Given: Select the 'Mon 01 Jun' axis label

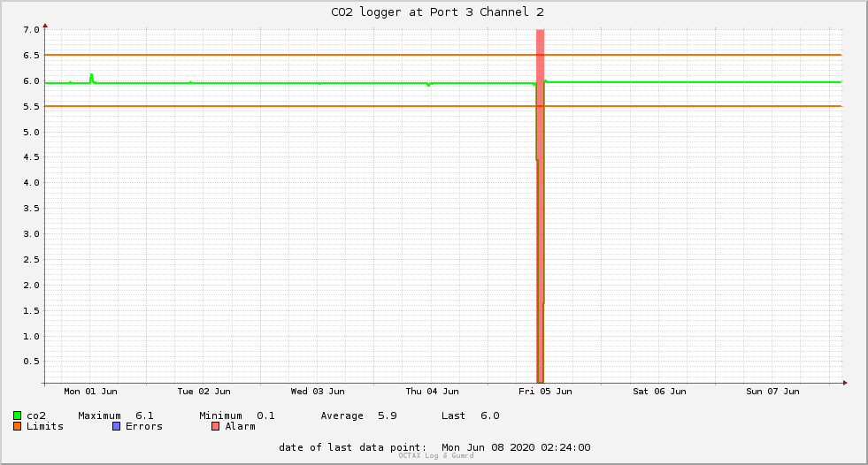Looking at the screenshot, I should click(x=91, y=392).
